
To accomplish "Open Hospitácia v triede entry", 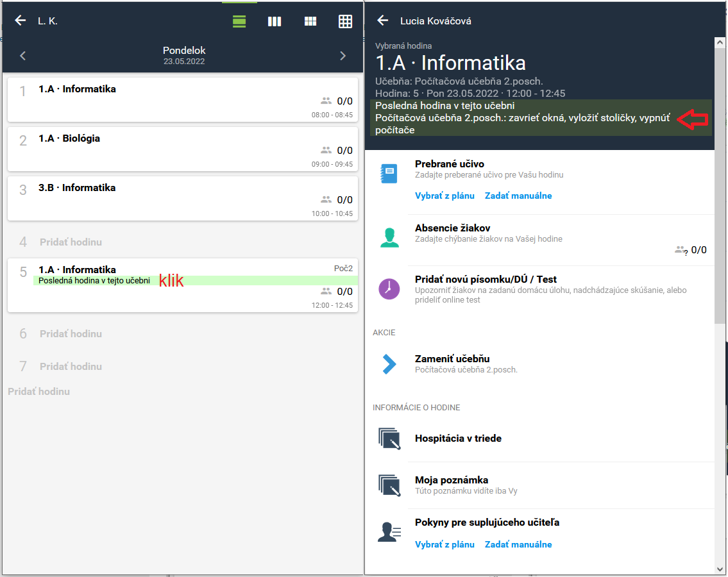I will (x=458, y=439).
